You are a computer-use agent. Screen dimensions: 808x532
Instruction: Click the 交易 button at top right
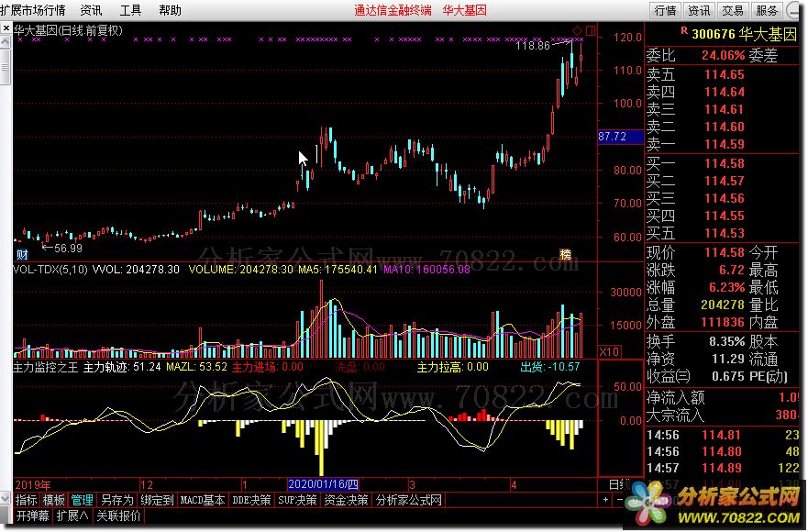pos(733,10)
